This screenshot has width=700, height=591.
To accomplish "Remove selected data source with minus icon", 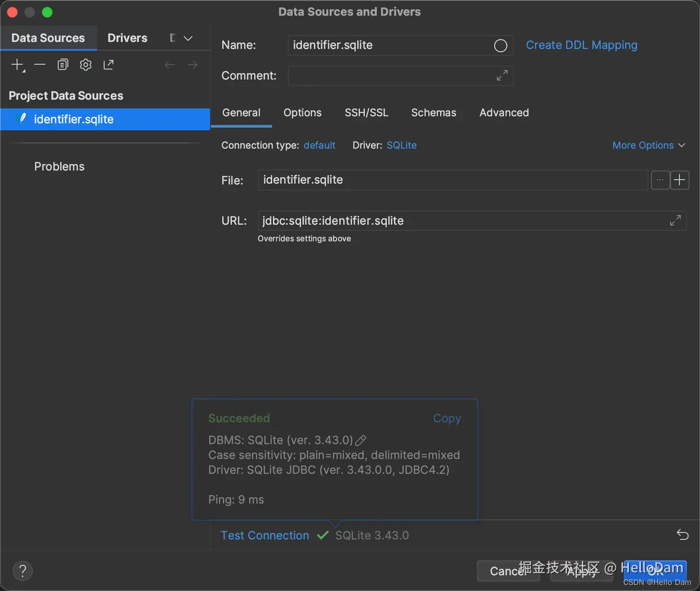I will point(40,65).
